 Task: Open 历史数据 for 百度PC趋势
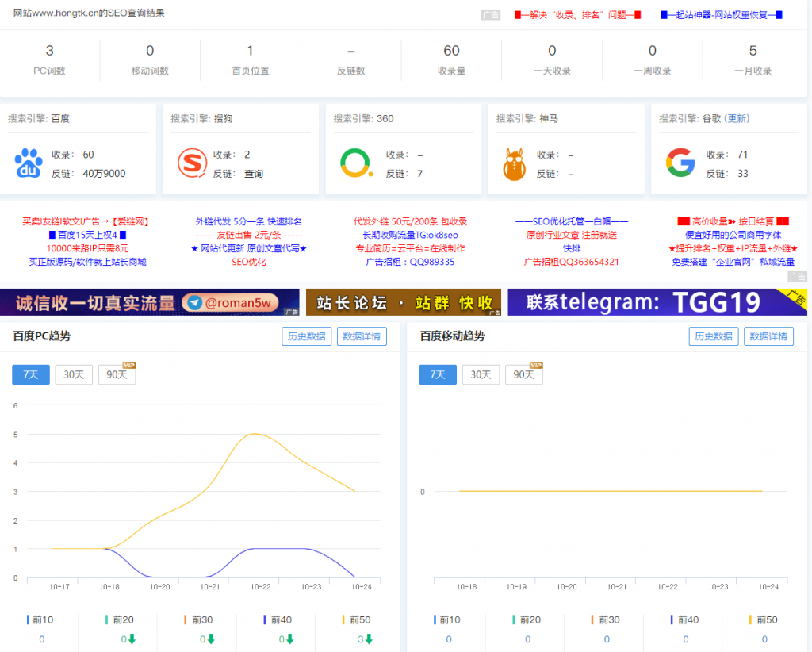307,336
